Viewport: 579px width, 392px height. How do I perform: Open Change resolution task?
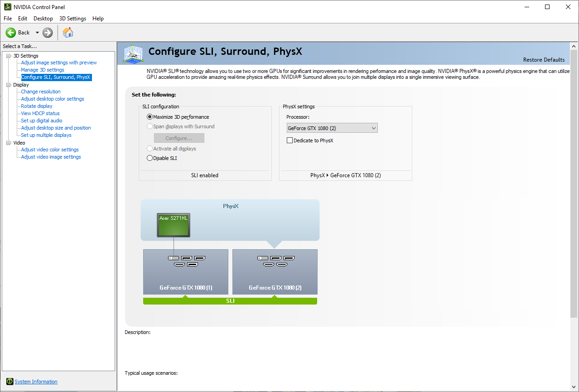(x=41, y=92)
